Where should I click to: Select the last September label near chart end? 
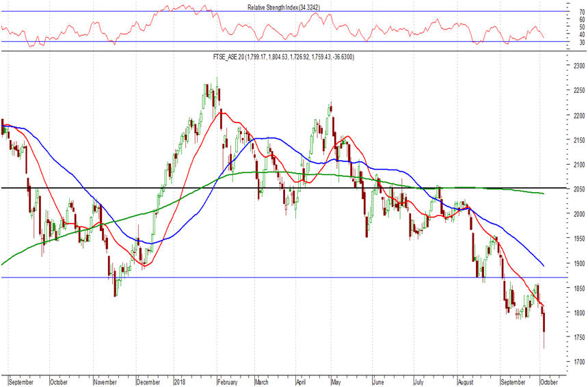pyautogui.click(x=513, y=382)
